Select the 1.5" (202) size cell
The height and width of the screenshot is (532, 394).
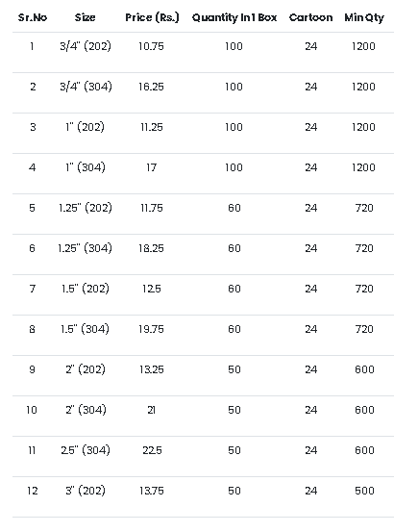[x=86, y=289]
